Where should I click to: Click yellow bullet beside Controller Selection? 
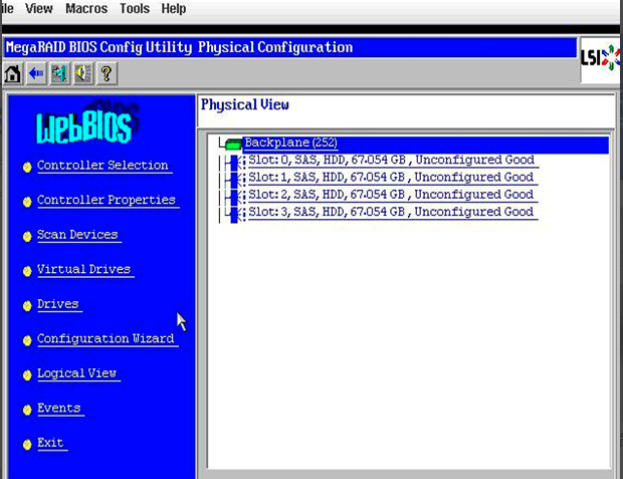(27, 167)
